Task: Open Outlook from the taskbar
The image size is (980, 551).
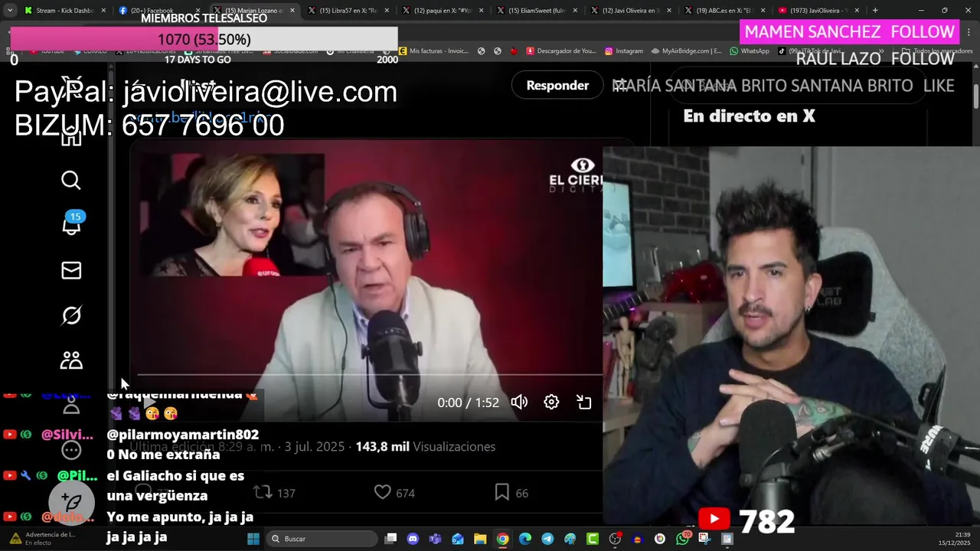Action: (458, 539)
